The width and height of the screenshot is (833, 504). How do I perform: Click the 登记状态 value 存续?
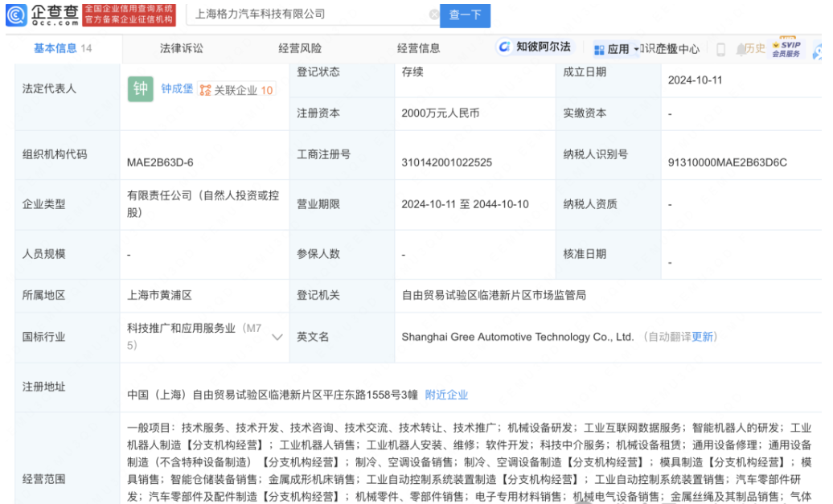[412, 72]
